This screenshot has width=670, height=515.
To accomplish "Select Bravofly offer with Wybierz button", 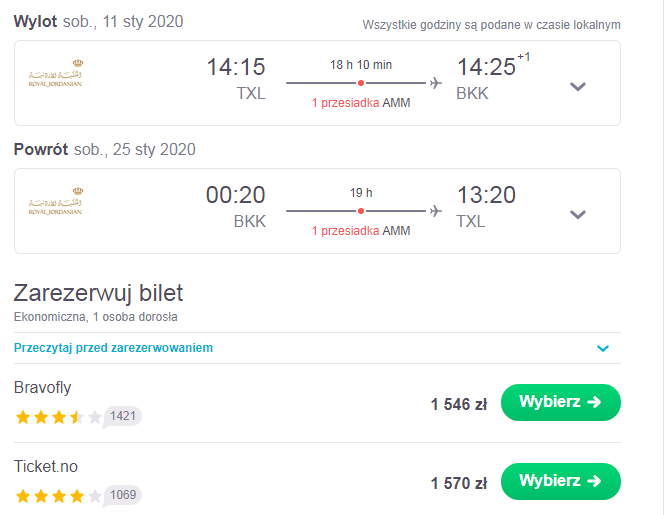I will 561,402.
